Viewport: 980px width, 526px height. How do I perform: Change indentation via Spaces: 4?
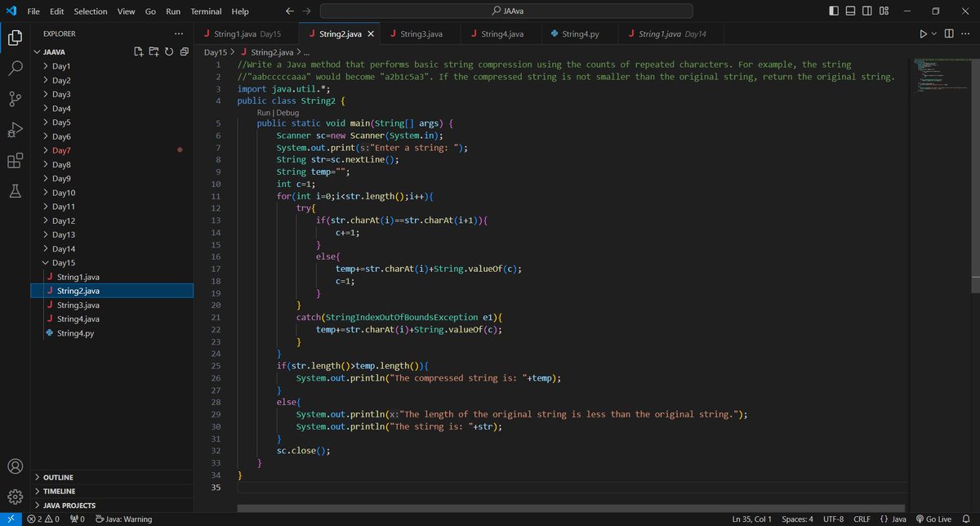797,519
